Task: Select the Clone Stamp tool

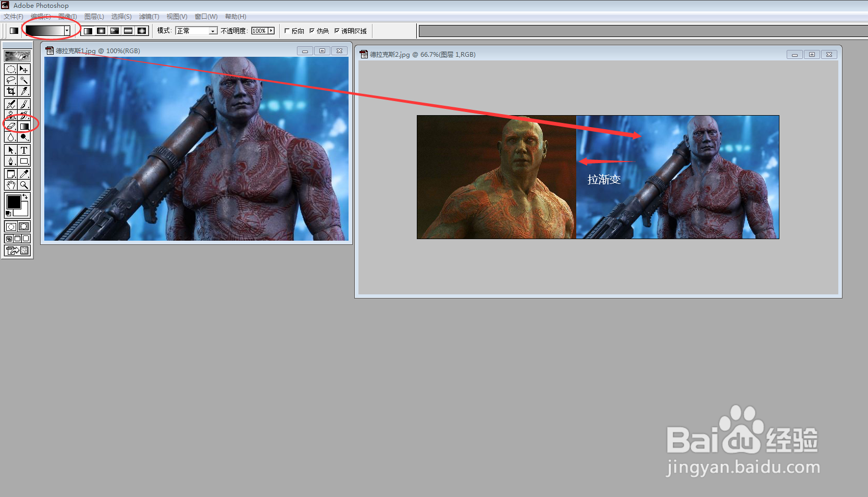Action: (11, 115)
